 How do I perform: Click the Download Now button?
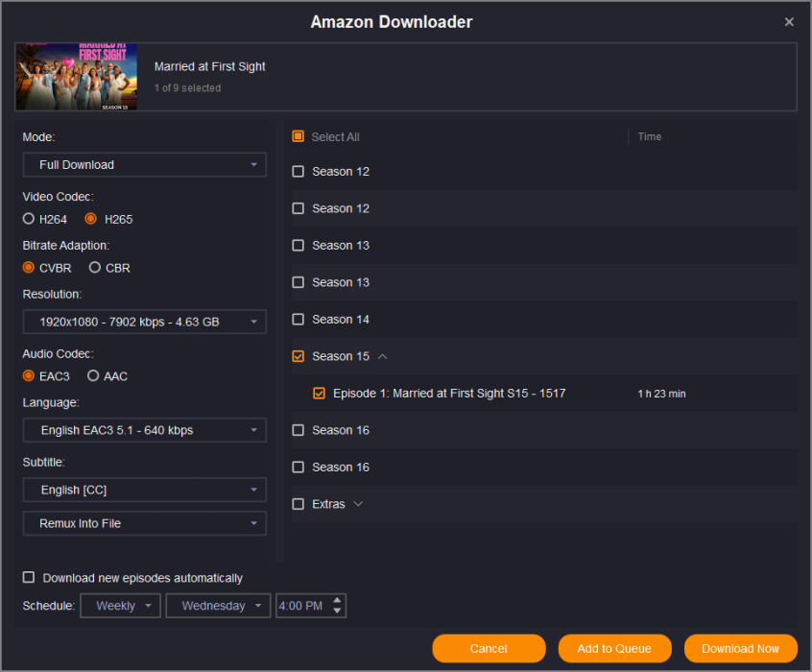click(x=741, y=649)
